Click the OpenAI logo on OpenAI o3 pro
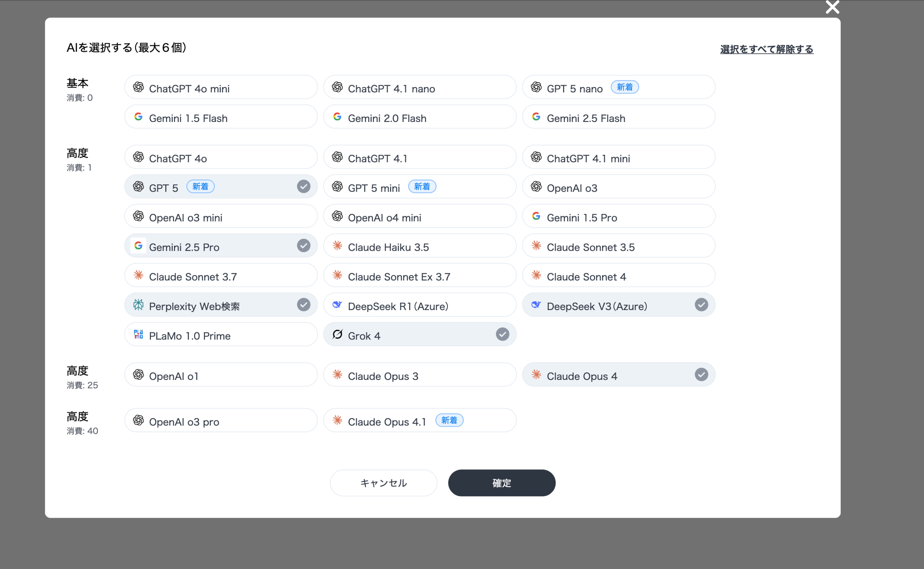 pos(139,420)
